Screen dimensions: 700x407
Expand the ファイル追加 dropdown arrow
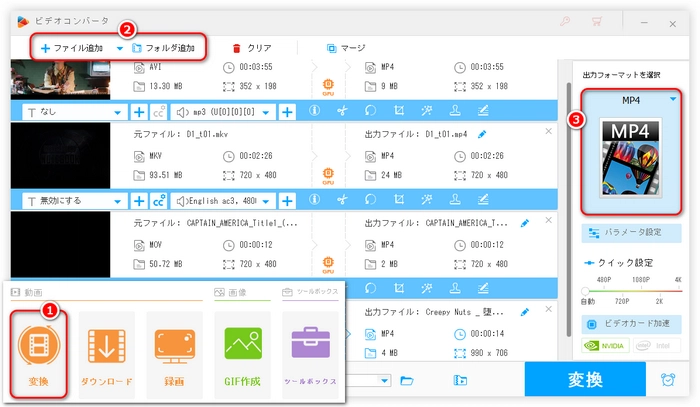pos(120,47)
